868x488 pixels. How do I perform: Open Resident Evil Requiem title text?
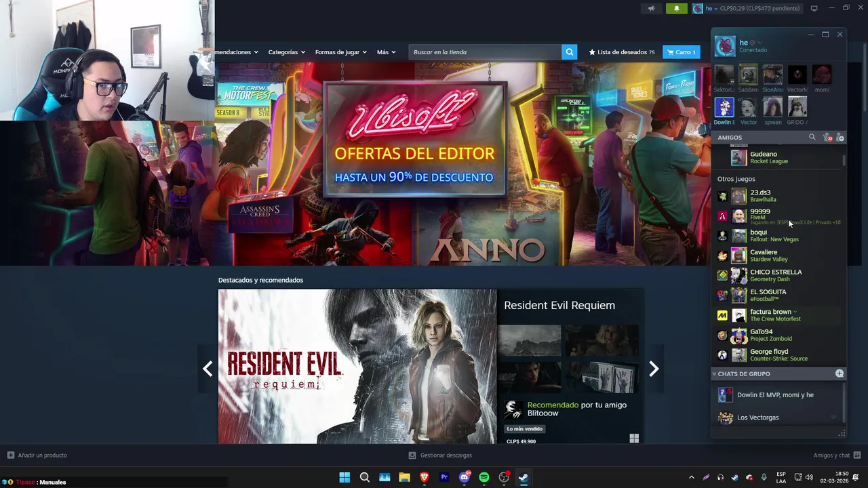coord(559,306)
